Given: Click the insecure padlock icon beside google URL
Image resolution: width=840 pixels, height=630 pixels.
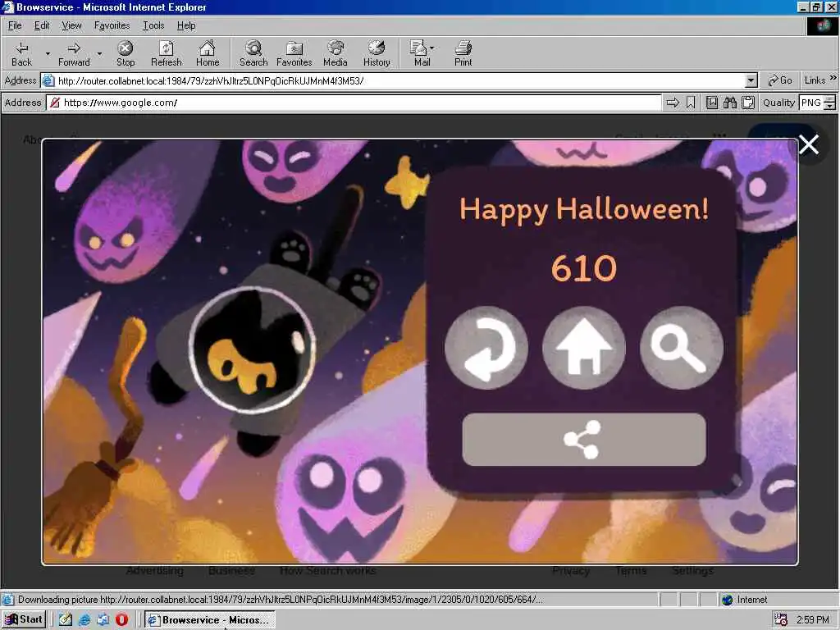Looking at the screenshot, I should pos(55,103).
